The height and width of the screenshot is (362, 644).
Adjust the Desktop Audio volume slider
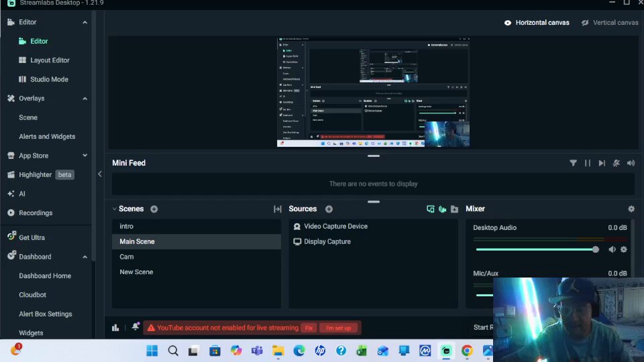pyautogui.click(x=537, y=249)
